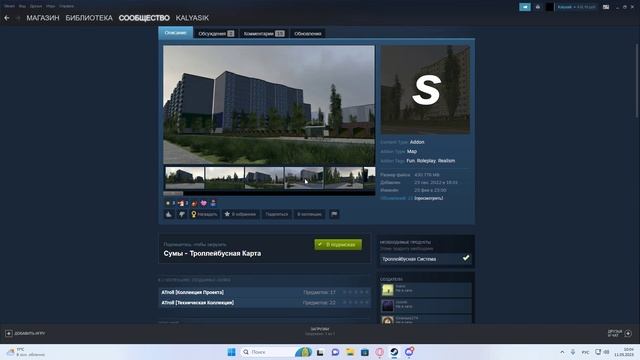Click the Addon content type text
Viewport: 640px width, 360px height.
click(417, 142)
